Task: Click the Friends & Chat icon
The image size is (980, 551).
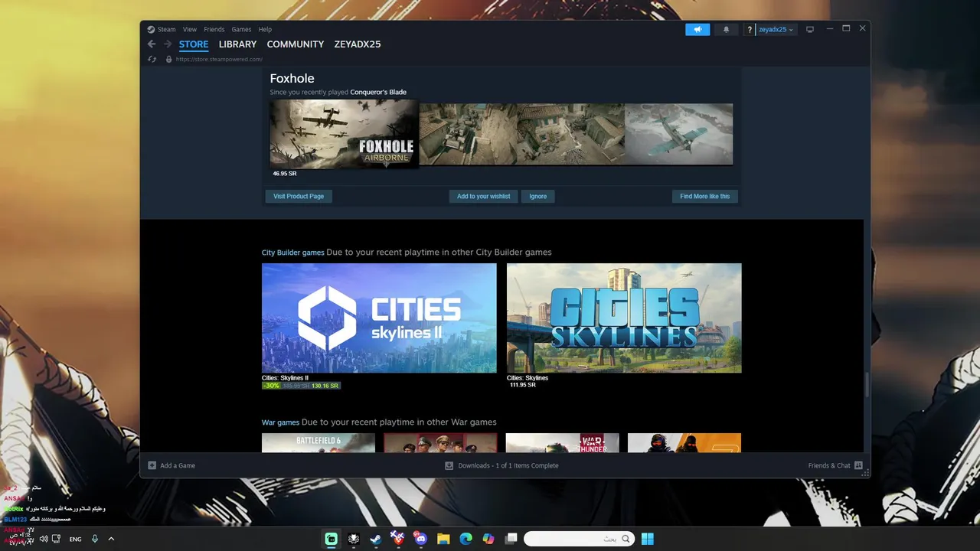Action: [x=858, y=465]
